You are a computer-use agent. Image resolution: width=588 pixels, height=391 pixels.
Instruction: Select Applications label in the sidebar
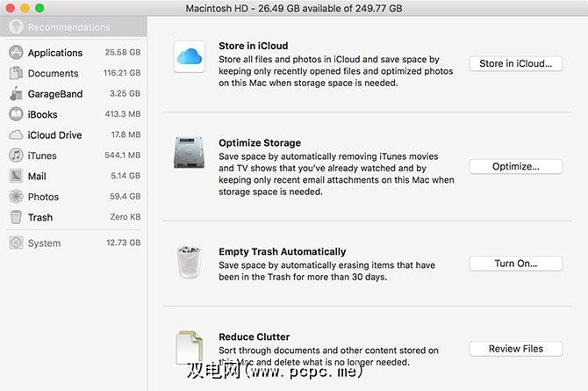click(55, 53)
